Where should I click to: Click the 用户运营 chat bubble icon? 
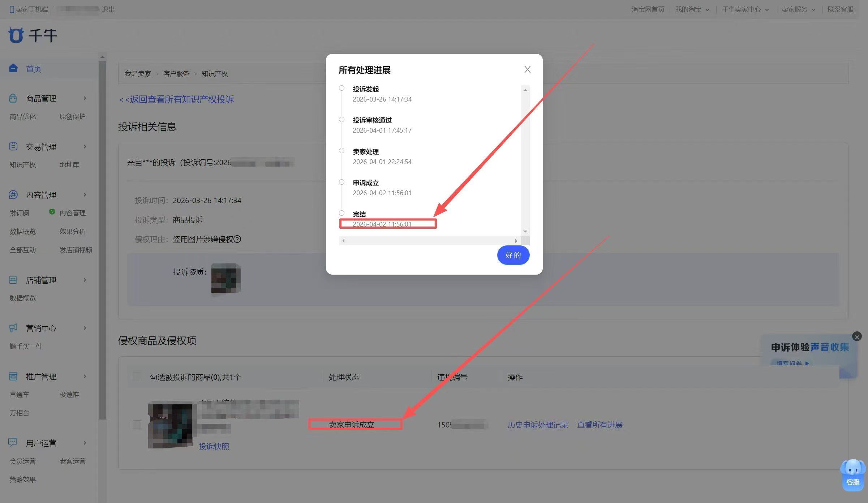[x=13, y=442]
